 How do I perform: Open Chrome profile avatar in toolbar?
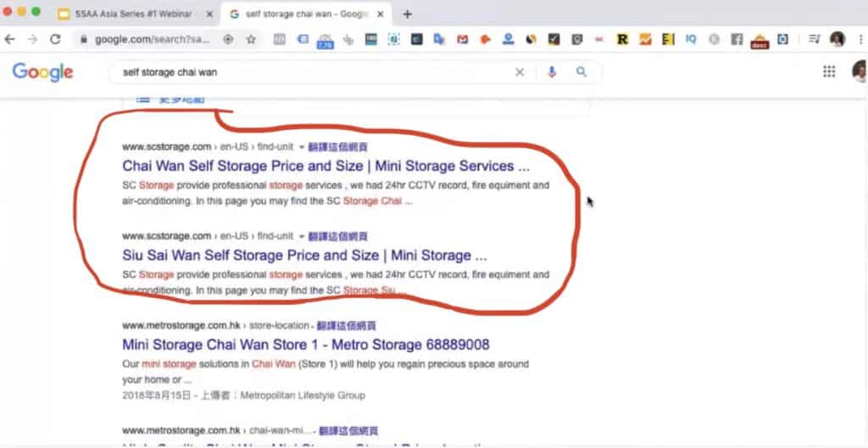tap(837, 39)
